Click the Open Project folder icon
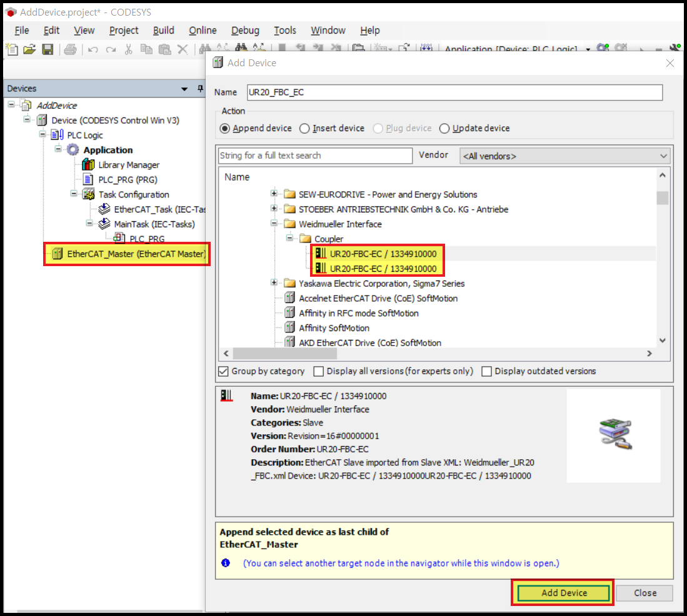Image resolution: width=687 pixels, height=616 pixels. tap(29, 49)
